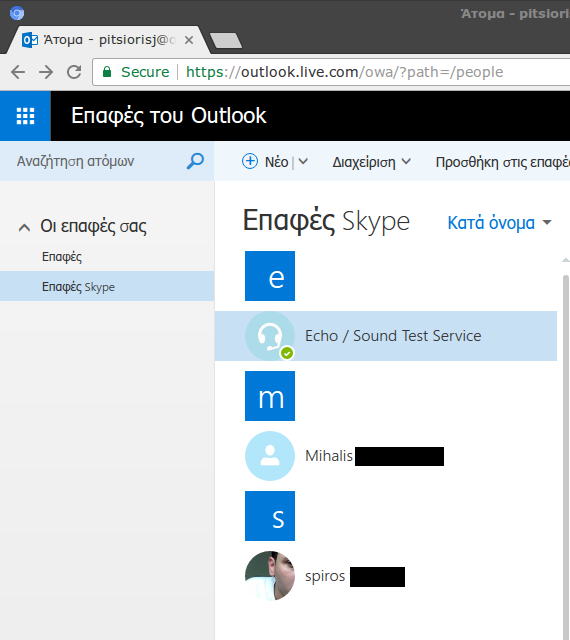Click the Νέο button label
Screen dimensions: 570x640
point(276,162)
